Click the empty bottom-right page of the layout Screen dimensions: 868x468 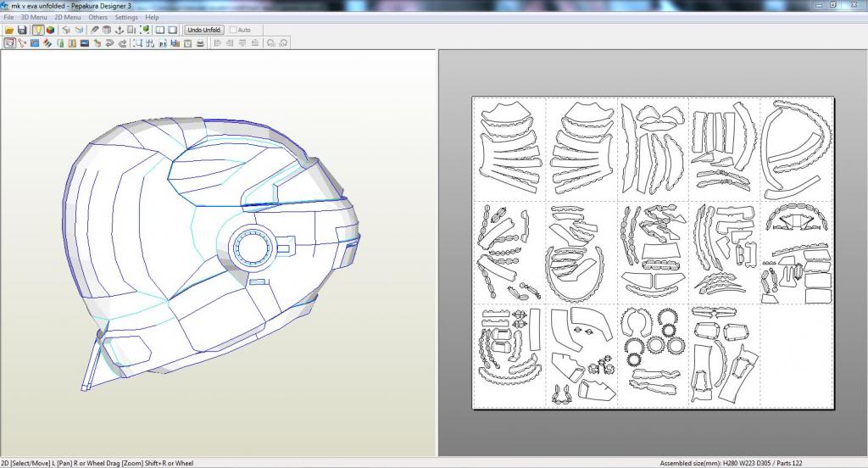[797, 355]
